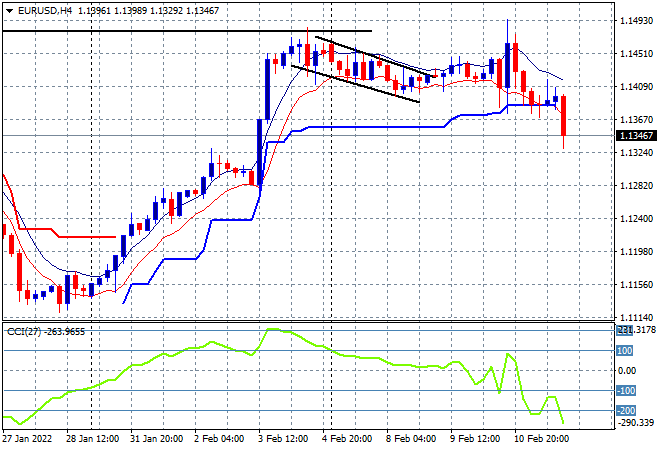Screen dimensions: 660x450
Task: Click the 1.13240 price axis label
Action: pos(636,152)
